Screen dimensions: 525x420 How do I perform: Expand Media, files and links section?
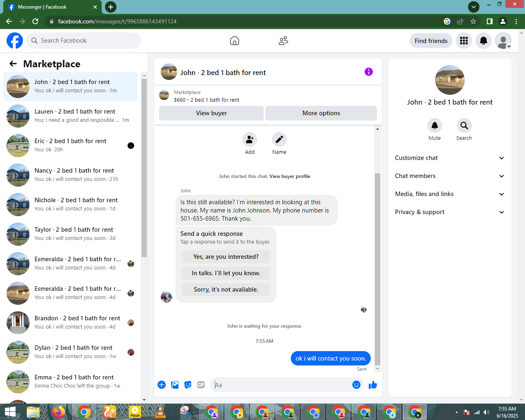tap(450, 194)
